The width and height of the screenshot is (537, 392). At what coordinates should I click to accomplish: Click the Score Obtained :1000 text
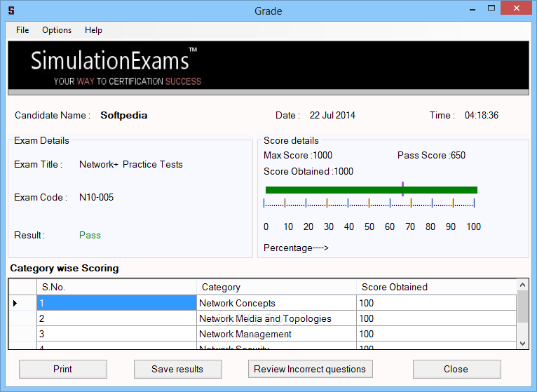[308, 171]
